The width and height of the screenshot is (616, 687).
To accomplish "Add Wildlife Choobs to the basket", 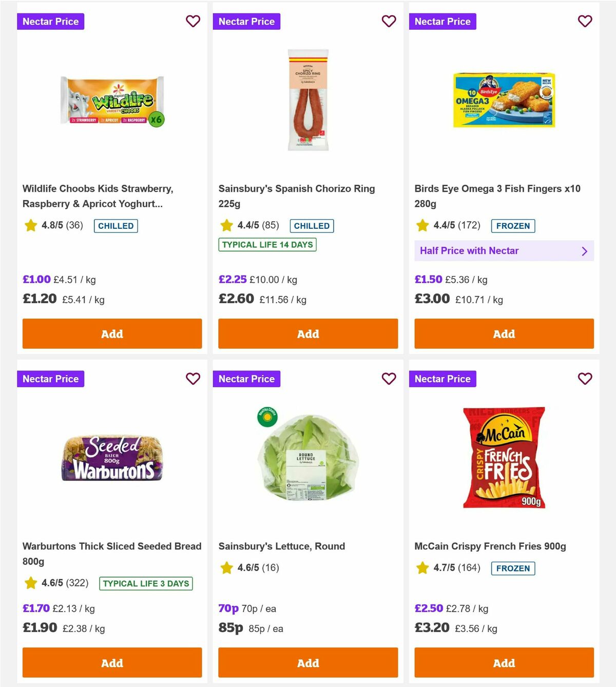I will pos(112,333).
